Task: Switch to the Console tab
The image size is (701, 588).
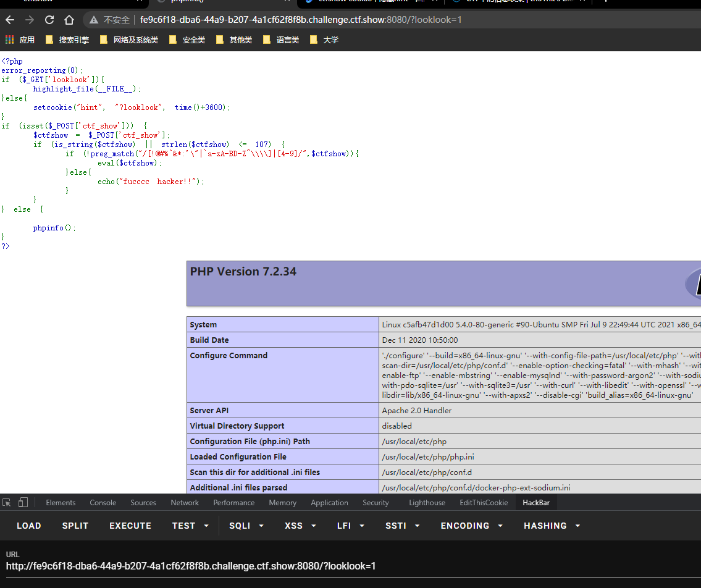Action: pos(103,503)
